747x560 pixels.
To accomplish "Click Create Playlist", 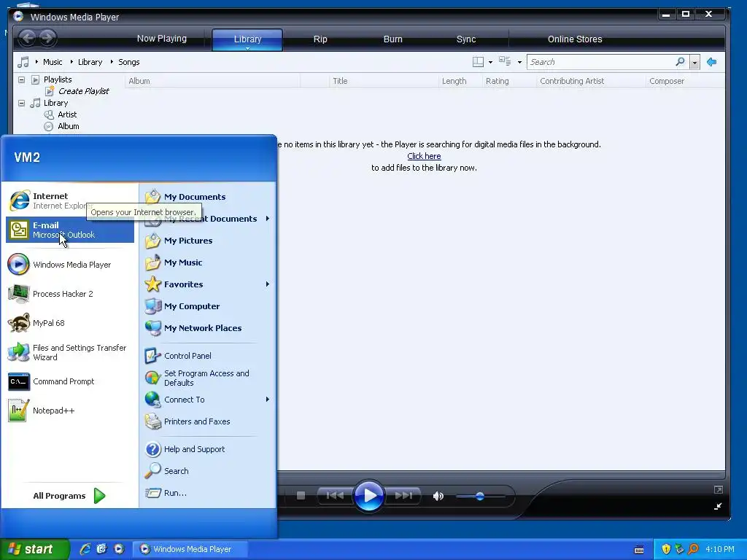I will tap(83, 91).
